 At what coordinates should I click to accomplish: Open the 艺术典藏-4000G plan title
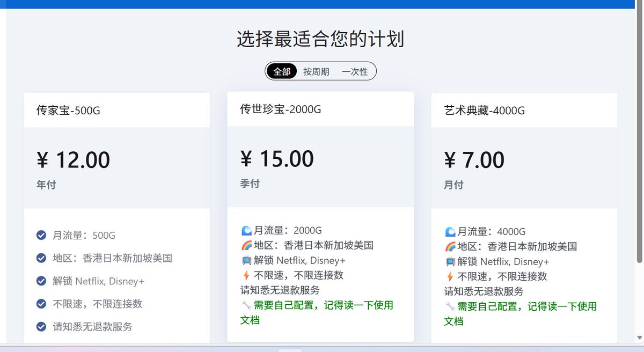coord(485,111)
